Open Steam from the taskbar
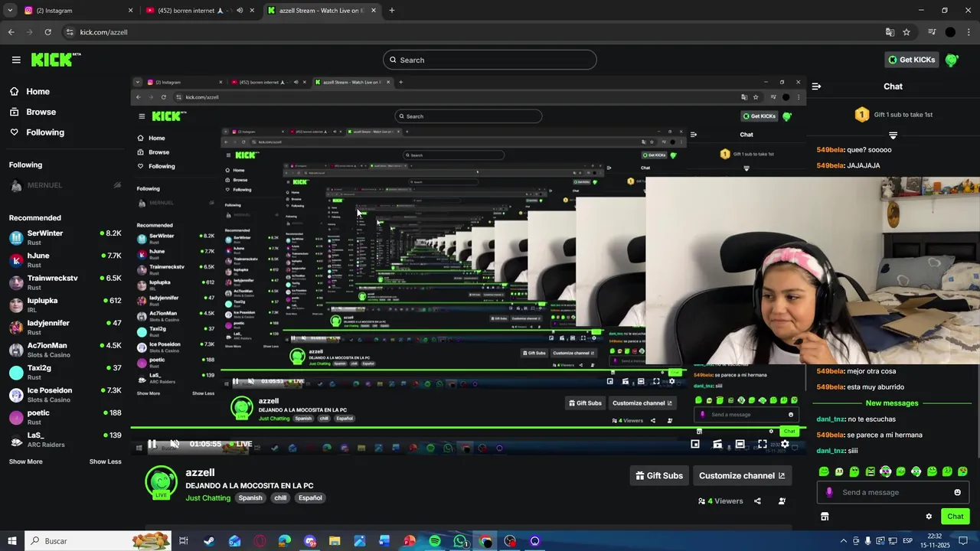Viewport: 980px width, 551px height. tap(209, 541)
